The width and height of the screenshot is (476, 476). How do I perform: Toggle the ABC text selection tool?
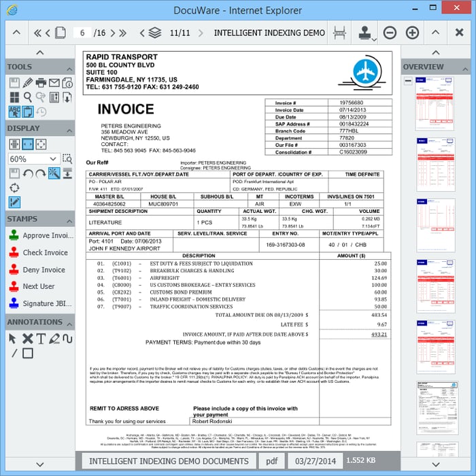pyautogui.click(x=15, y=112)
